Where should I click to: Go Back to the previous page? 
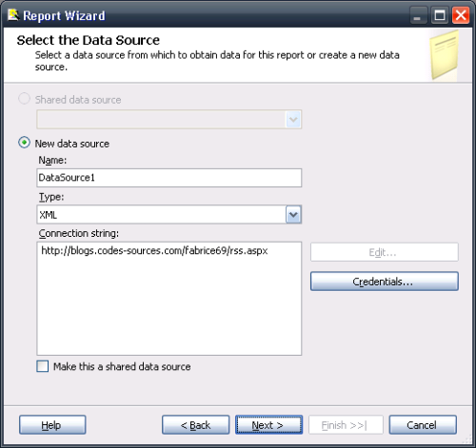(195, 425)
